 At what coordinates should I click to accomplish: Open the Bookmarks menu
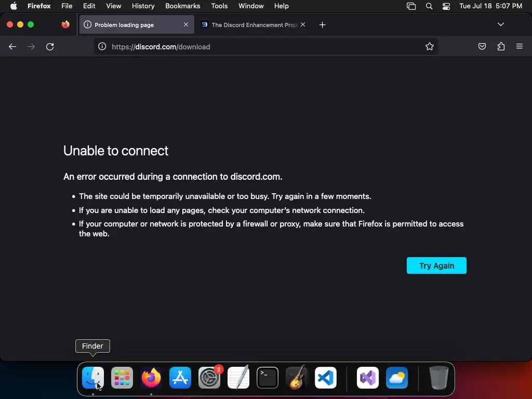(182, 6)
